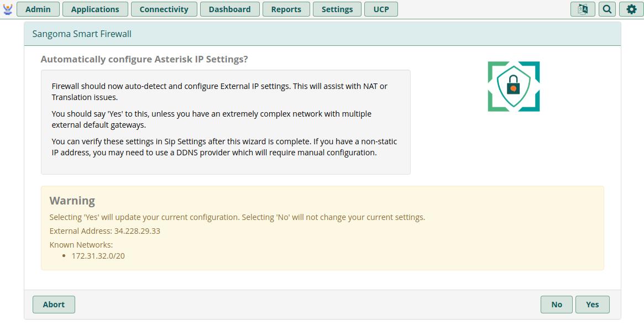Click the FreePBX logo icon

(8, 9)
